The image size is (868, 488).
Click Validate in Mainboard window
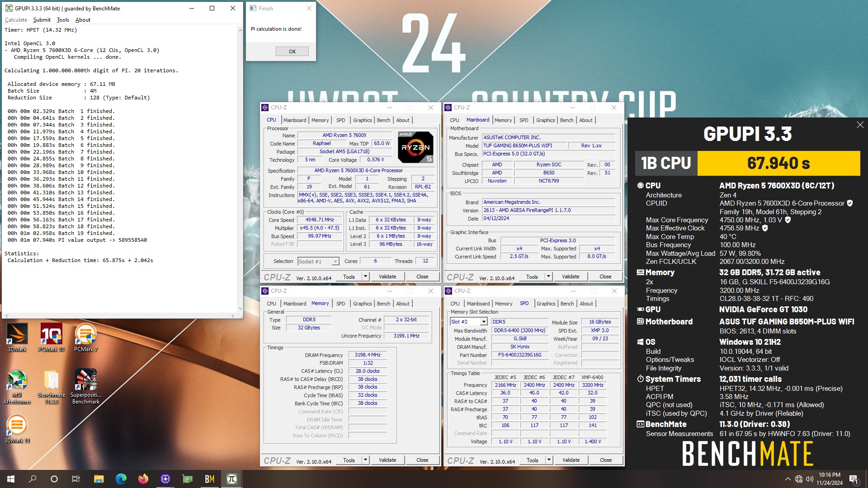[571, 277]
